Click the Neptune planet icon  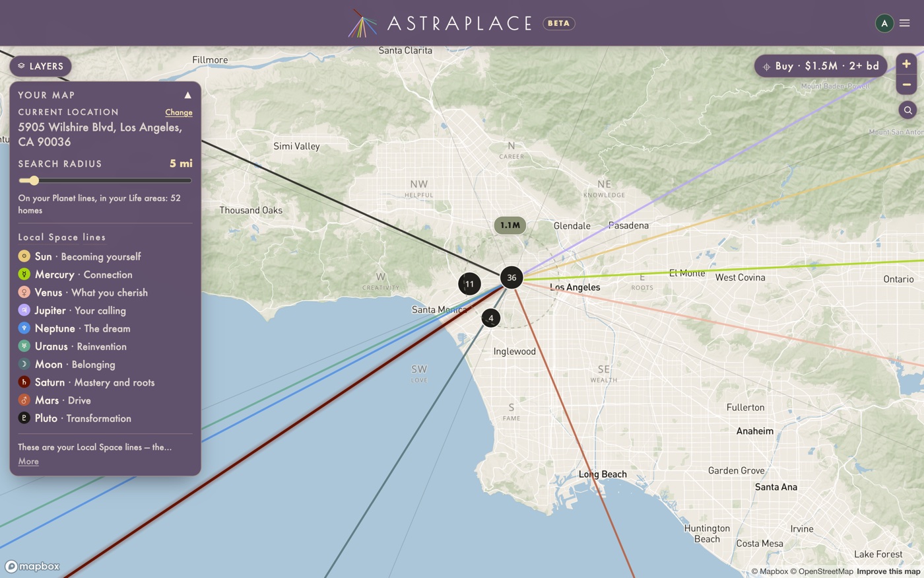24,328
